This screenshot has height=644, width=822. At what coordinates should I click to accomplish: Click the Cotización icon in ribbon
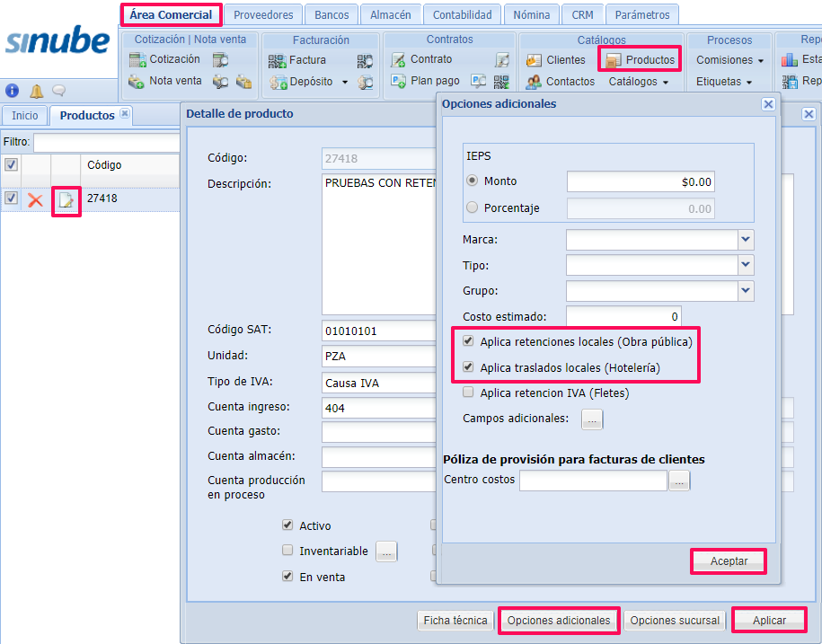pos(137,60)
